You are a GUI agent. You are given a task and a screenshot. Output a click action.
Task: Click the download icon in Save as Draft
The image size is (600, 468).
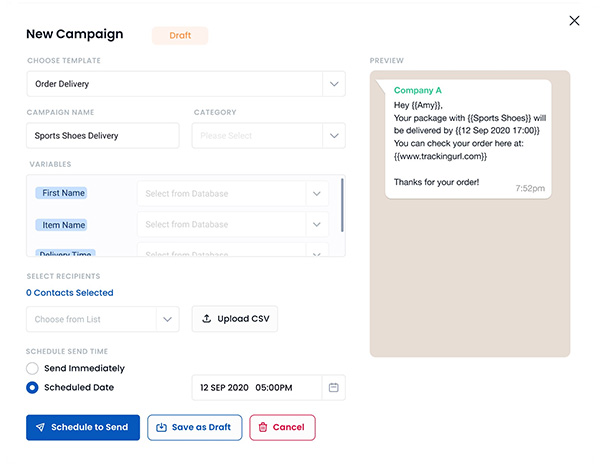point(161,427)
